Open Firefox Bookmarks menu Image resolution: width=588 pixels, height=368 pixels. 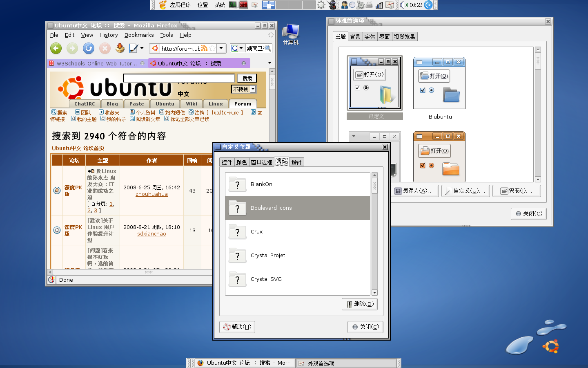139,35
